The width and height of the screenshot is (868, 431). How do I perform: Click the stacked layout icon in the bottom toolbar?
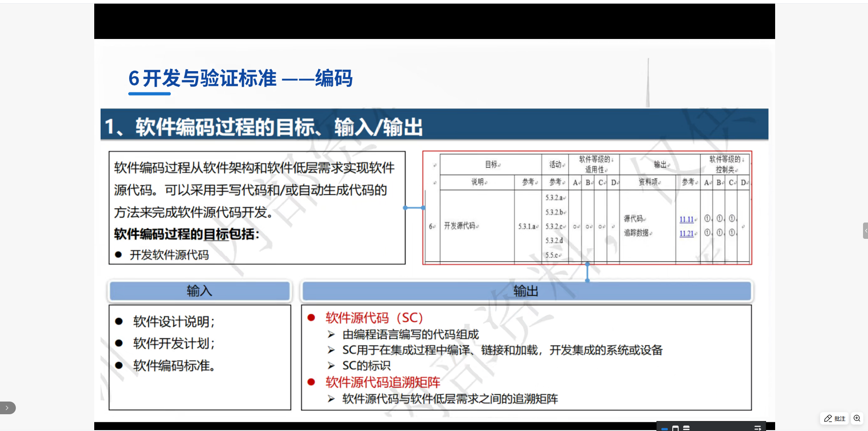click(686, 428)
